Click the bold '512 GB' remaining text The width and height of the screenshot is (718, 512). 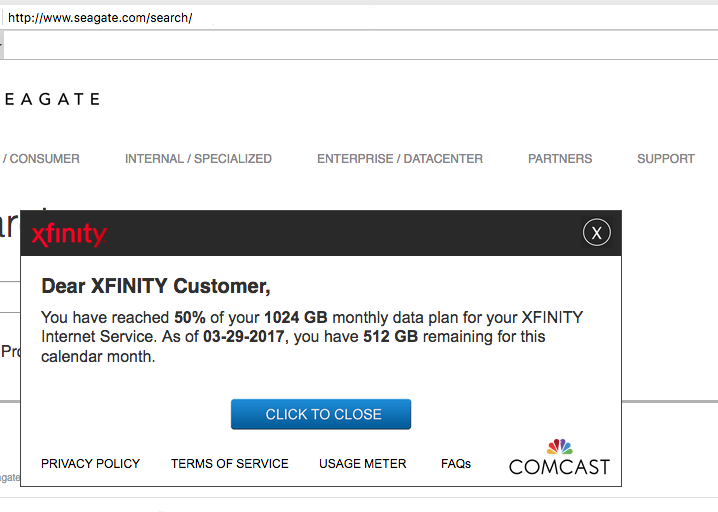pos(391,337)
